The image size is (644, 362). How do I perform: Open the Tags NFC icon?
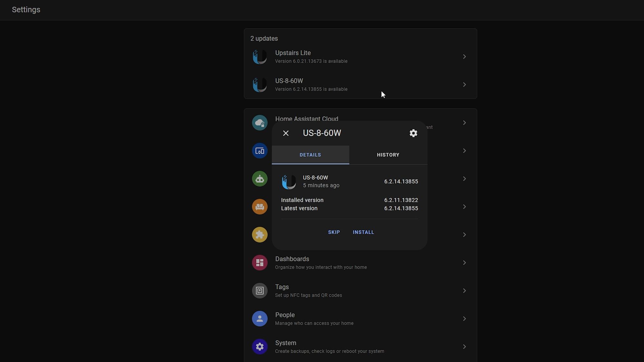(260, 291)
